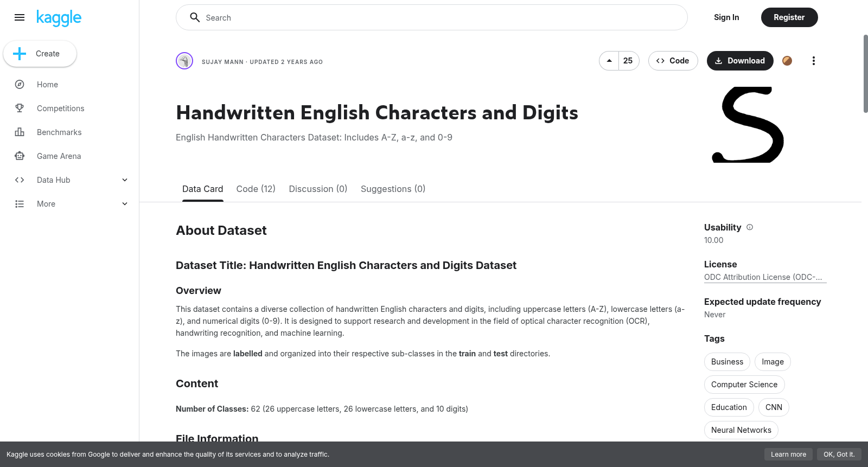Open the three-dot options menu
This screenshot has height=467, width=868.
tap(813, 61)
